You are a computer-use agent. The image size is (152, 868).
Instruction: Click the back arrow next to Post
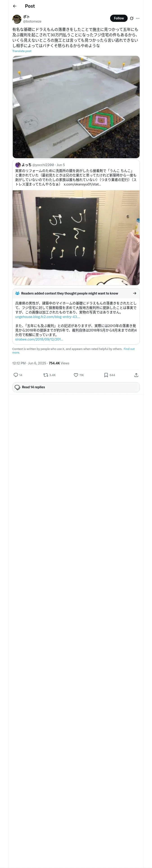tap(14, 6)
